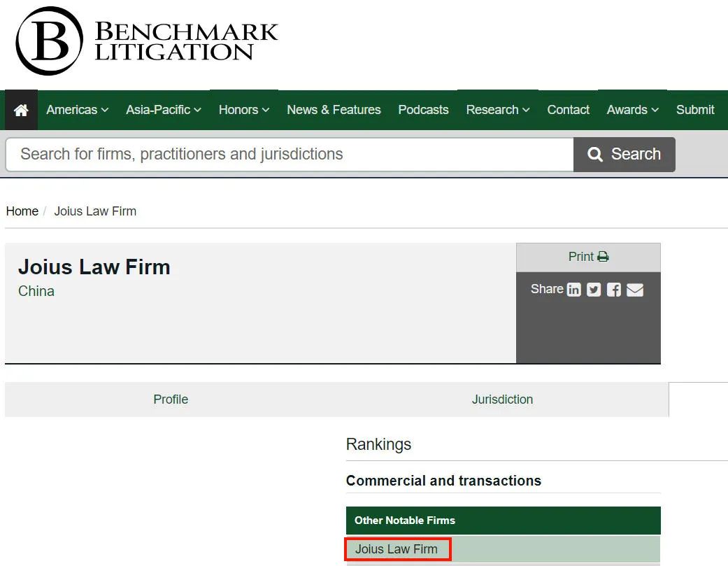Click the printer icon next to Print
The width and height of the screenshot is (728, 566).
pos(603,257)
